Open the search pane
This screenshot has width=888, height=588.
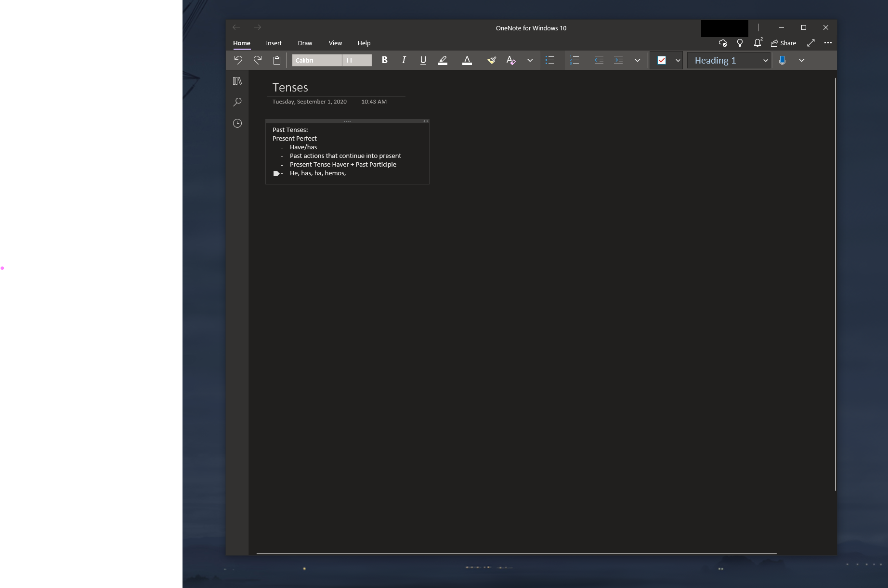pyautogui.click(x=237, y=102)
